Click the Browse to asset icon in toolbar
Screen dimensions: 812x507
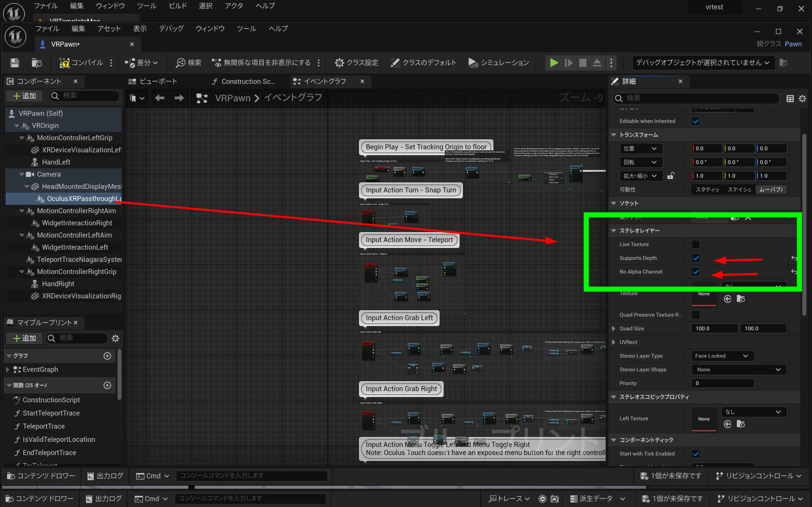[x=36, y=63]
